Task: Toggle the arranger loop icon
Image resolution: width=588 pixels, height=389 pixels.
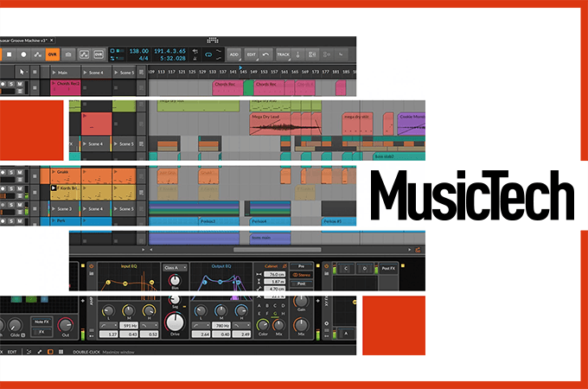Action: [x=208, y=54]
